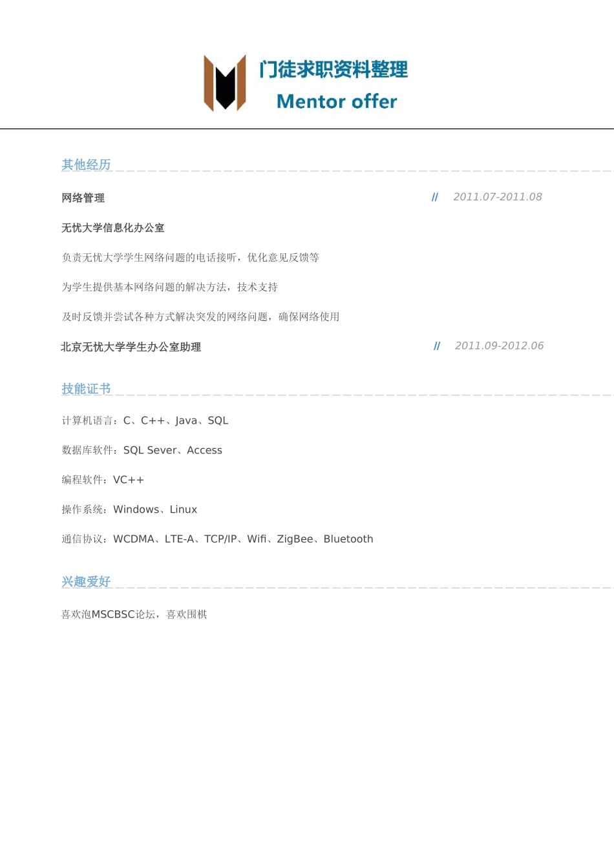Click the slash marker beside 2011.07-2011.08

pos(434,197)
